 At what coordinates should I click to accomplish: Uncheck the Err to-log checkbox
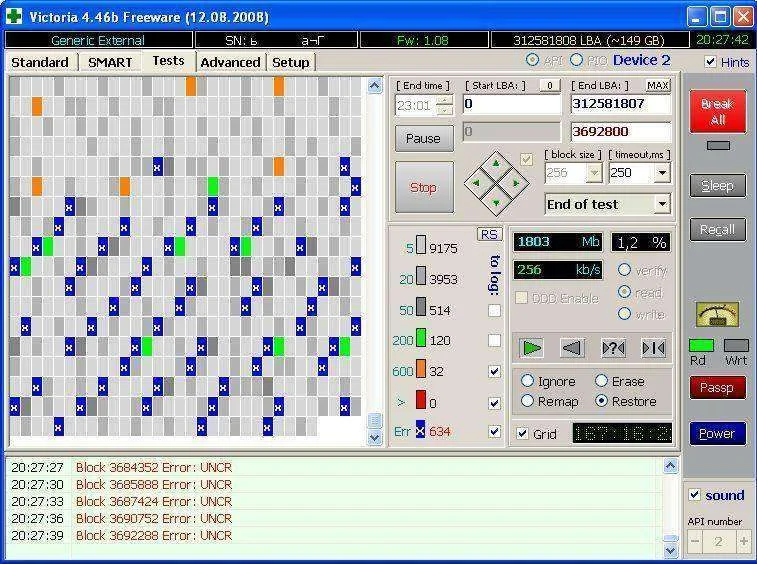pos(494,431)
